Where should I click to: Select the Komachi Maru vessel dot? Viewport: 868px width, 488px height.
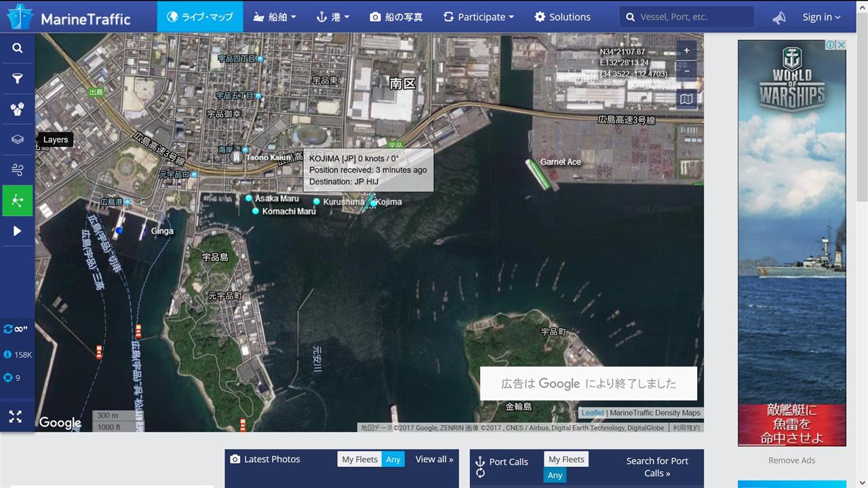(256, 211)
